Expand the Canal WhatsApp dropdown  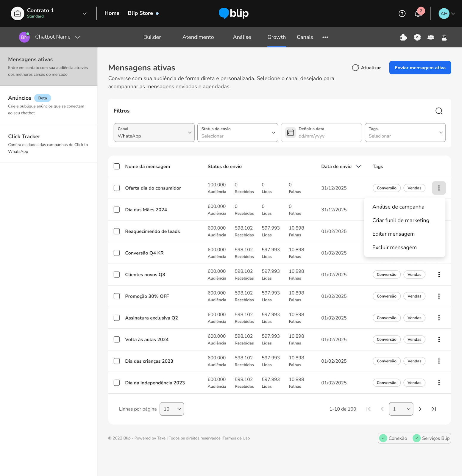coord(154,133)
